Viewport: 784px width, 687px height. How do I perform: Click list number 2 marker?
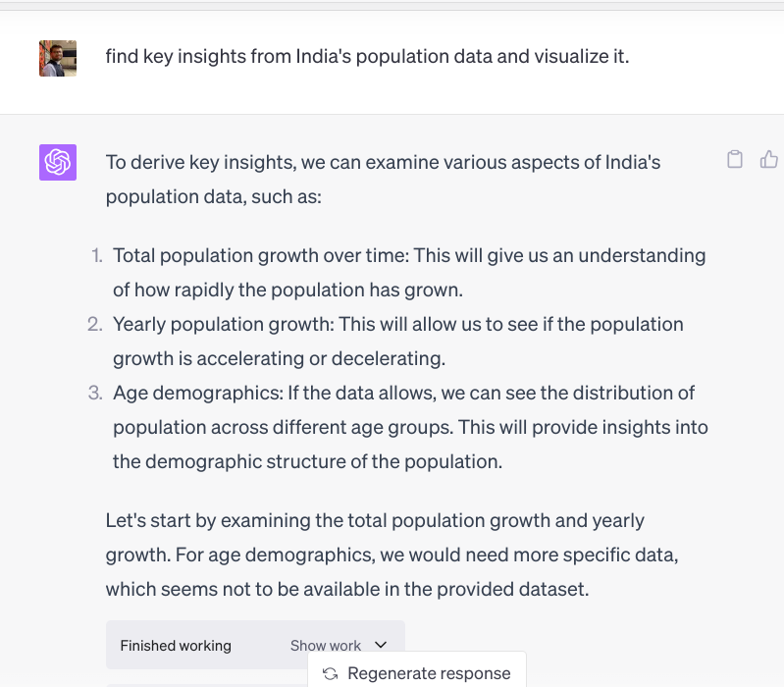[95, 324]
